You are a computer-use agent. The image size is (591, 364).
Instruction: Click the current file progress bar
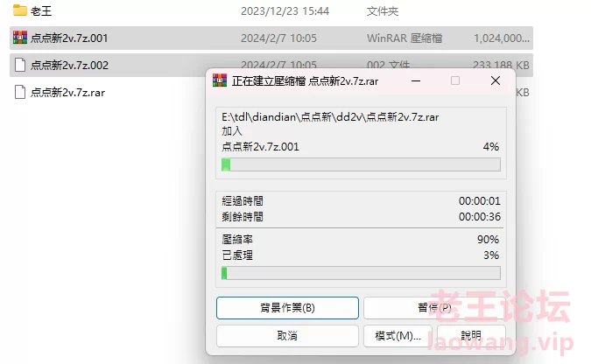[x=361, y=164]
